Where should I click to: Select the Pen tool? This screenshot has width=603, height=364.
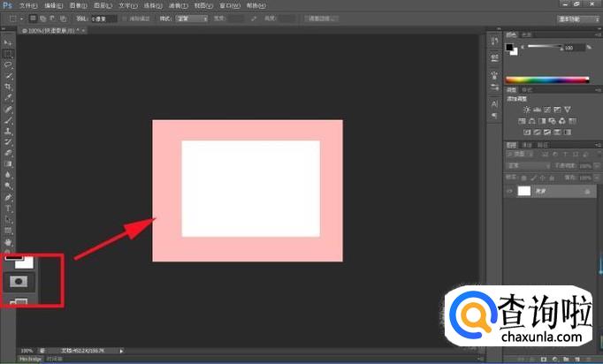click(x=8, y=198)
